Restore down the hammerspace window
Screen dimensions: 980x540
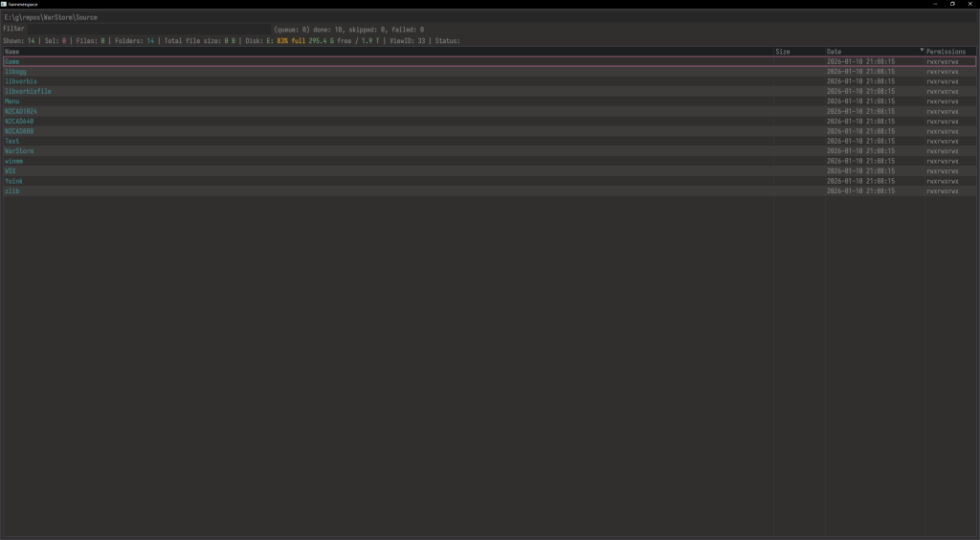coord(952,4)
